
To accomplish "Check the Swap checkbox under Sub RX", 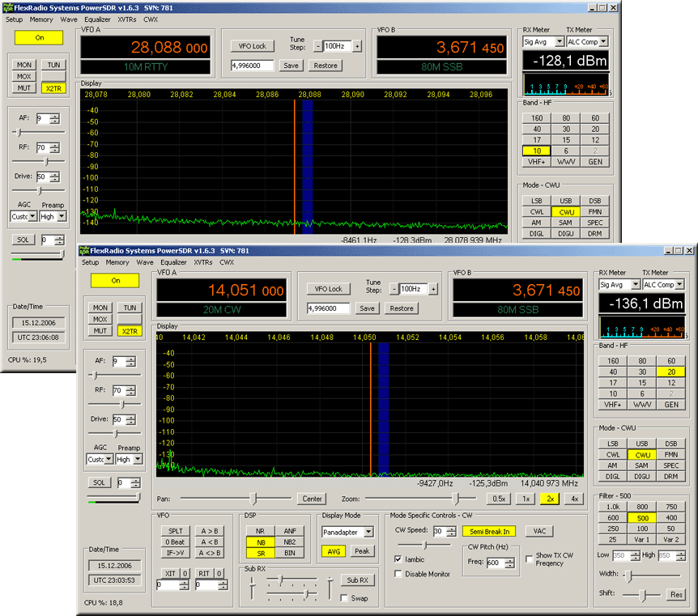I will pyautogui.click(x=345, y=598).
